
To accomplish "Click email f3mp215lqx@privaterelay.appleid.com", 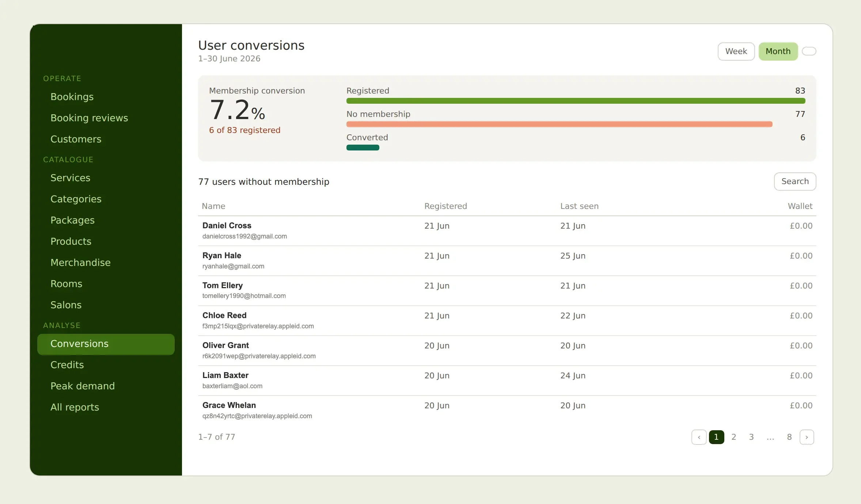I will 258,326.
